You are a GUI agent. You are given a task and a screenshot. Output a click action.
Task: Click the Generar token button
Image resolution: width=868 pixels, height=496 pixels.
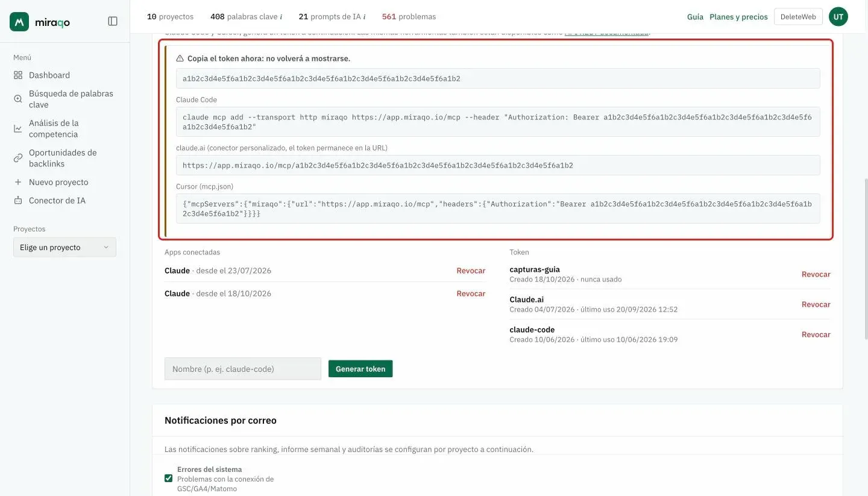(360, 369)
